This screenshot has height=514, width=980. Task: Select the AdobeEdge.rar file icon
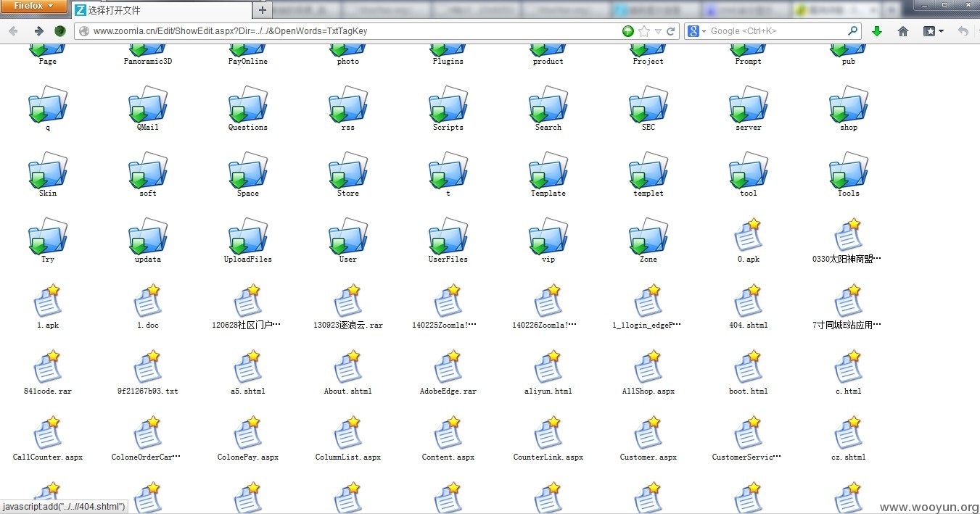448,367
